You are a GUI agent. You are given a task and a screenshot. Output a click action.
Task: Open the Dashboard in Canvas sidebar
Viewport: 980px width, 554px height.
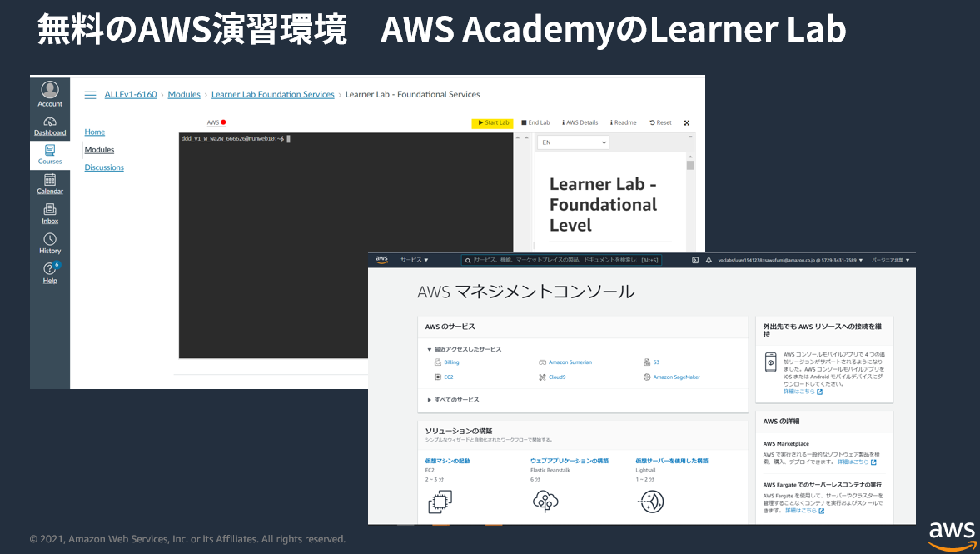click(50, 126)
